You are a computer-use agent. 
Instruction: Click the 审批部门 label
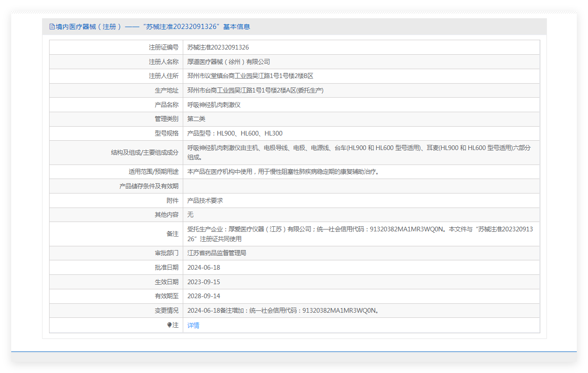(x=167, y=253)
